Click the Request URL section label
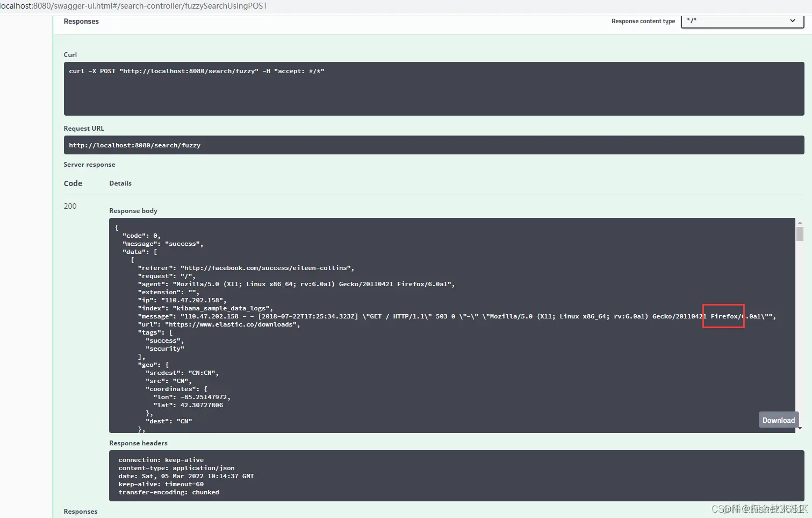 pos(84,129)
